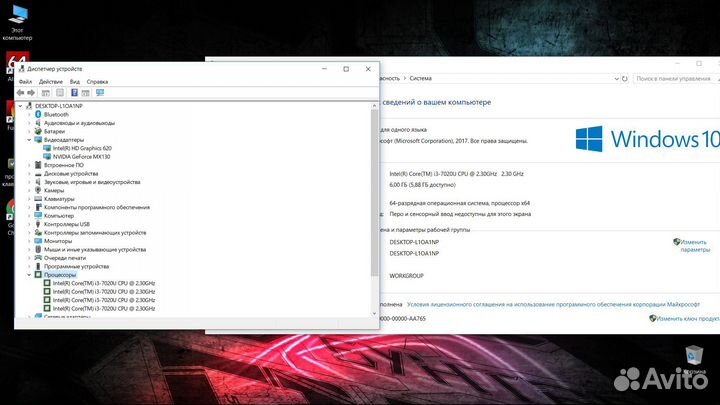Screen dimensions: 720x405
Task: Click WORKGROUP text in System window
Action: [x=406, y=276]
